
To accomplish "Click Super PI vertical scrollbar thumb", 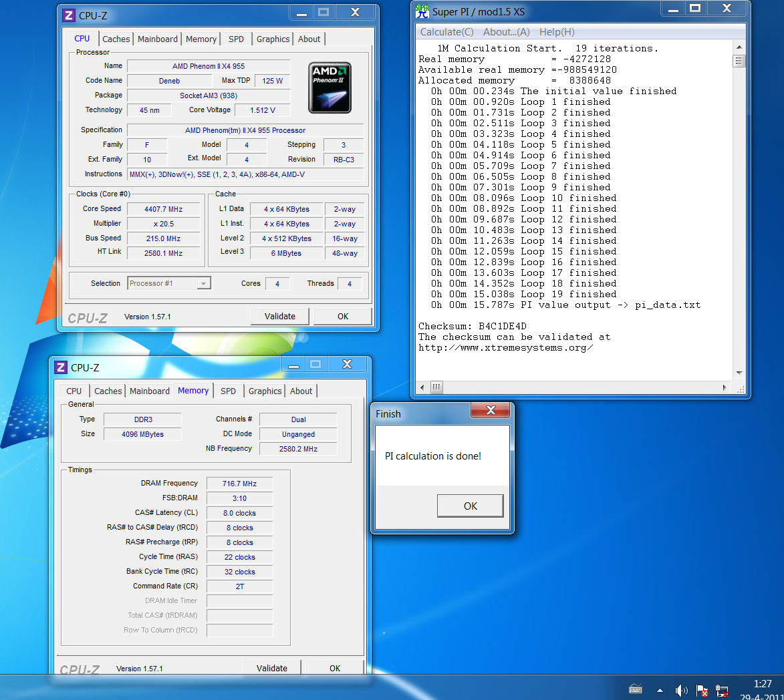I will coord(739,61).
